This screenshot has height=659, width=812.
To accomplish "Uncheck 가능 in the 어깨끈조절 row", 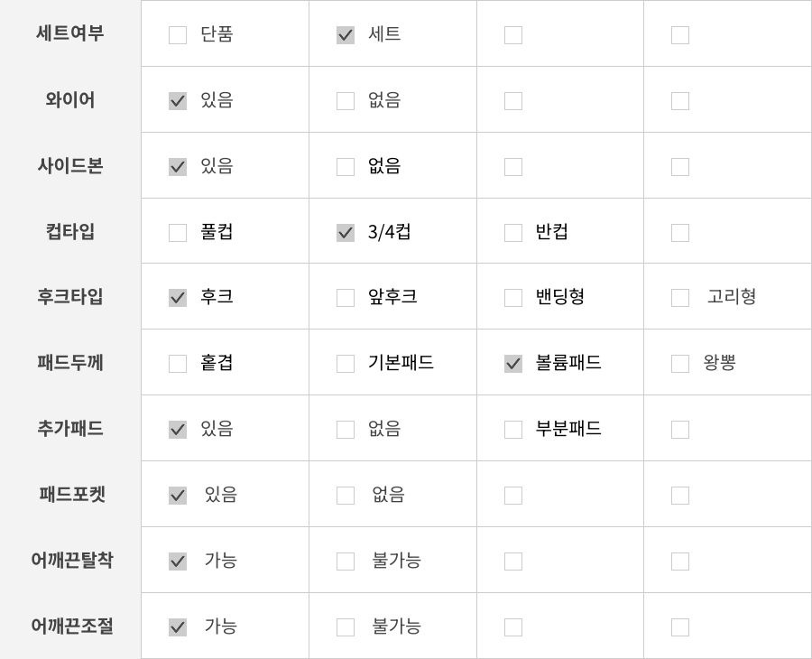I will [178, 627].
